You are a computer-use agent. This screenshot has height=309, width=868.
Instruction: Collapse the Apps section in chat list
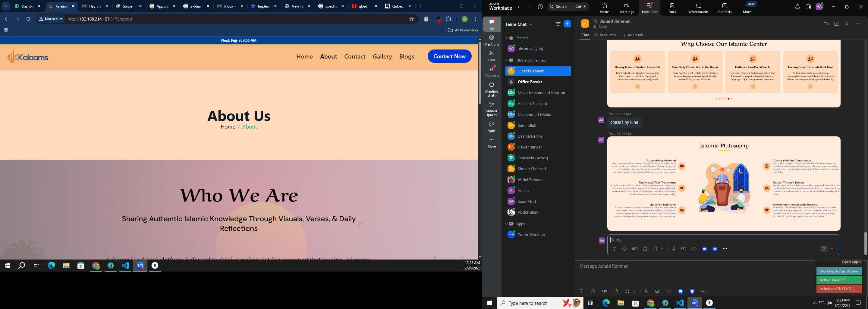point(506,224)
